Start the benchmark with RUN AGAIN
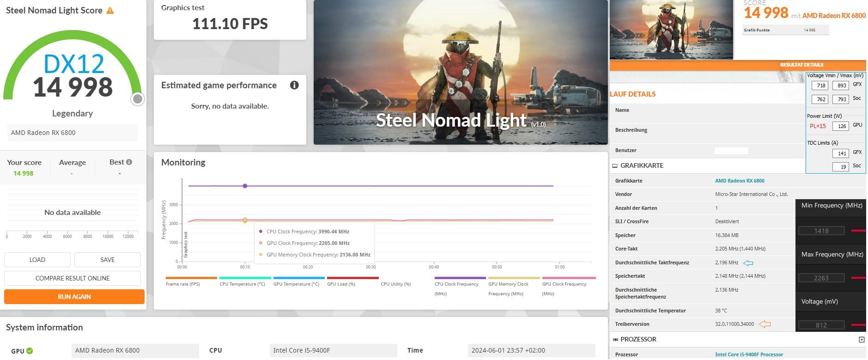868x360 pixels. tap(74, 297)
